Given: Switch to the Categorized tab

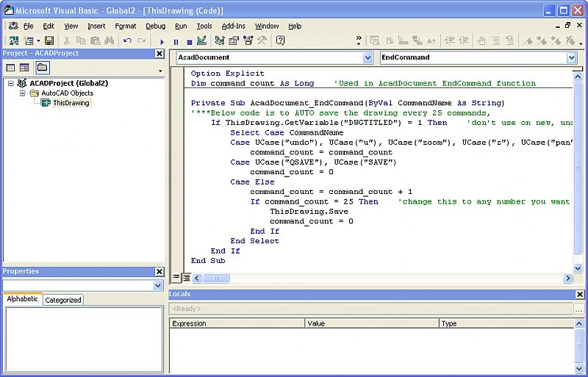Looking at the screenshot, I should pyautogui.click(x=63, y=300).
